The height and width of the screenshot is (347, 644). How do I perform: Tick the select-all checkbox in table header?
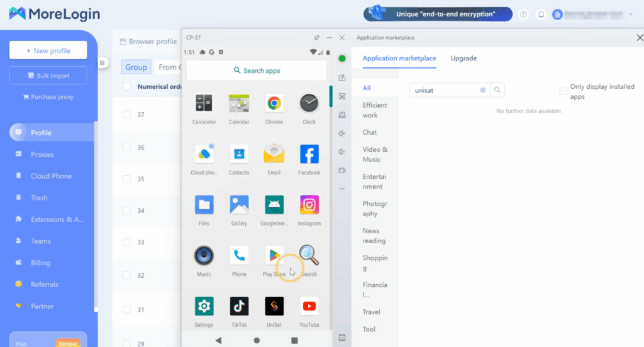coord(126,87)
